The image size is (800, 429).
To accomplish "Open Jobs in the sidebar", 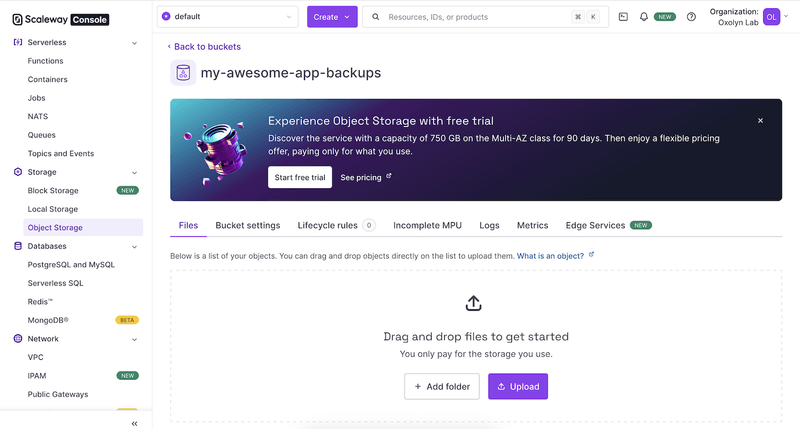I will (x=36, y=98).
